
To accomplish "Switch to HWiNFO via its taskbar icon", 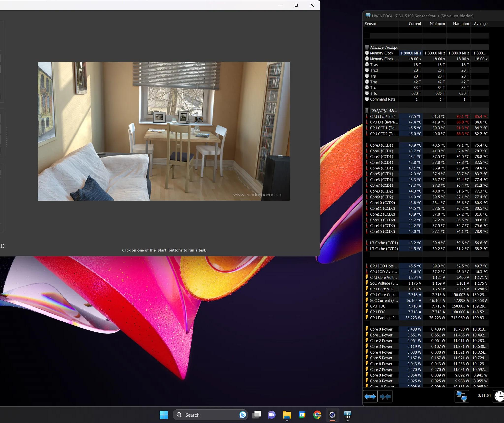I will coord(347,415).
